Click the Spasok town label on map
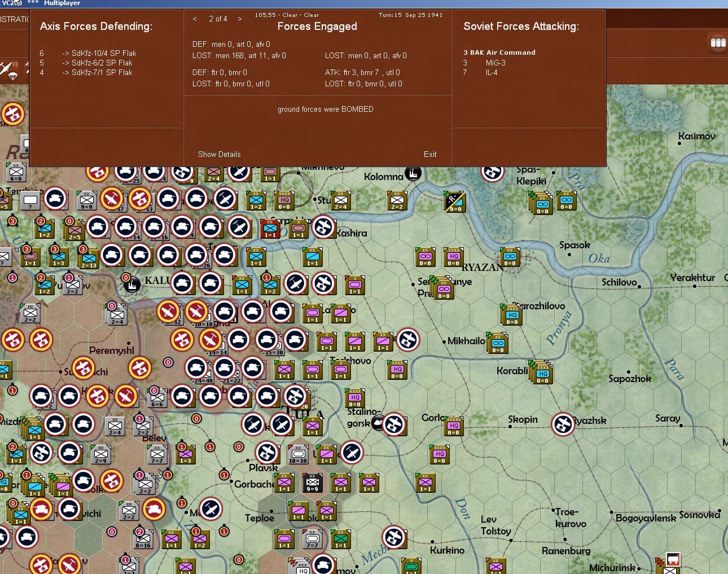The height and width of the screenshot is (574, 728). click(574, 245)
